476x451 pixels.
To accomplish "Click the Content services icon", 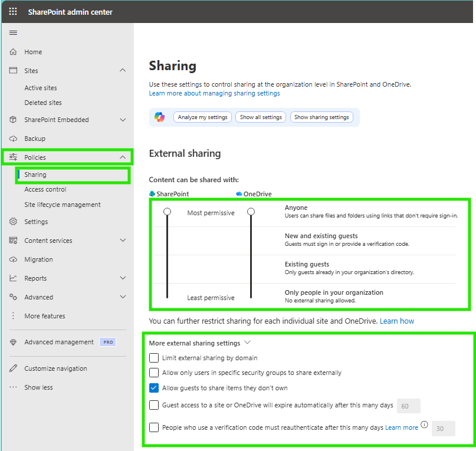I will 13,241.
